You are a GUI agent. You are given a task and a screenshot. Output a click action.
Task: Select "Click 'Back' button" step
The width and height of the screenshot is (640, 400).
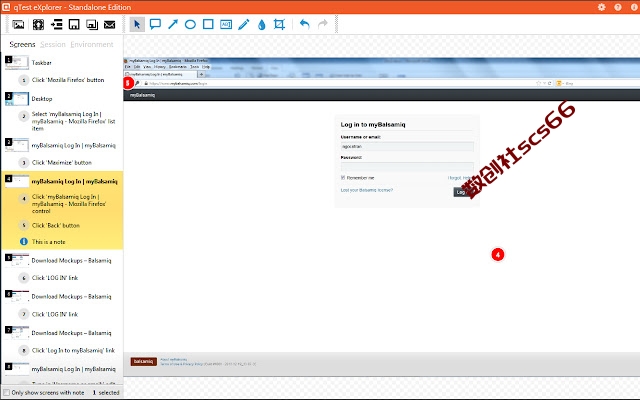point(56,225)
